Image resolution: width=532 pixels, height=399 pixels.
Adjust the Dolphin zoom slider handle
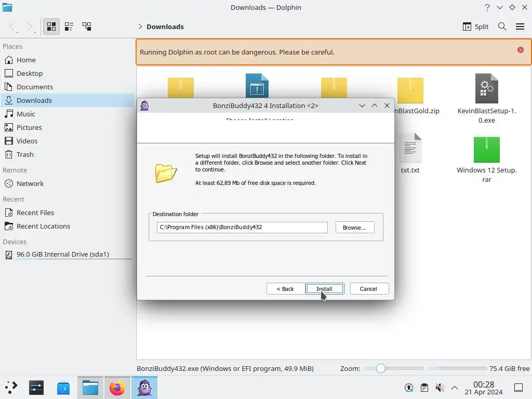click(381, 368)
